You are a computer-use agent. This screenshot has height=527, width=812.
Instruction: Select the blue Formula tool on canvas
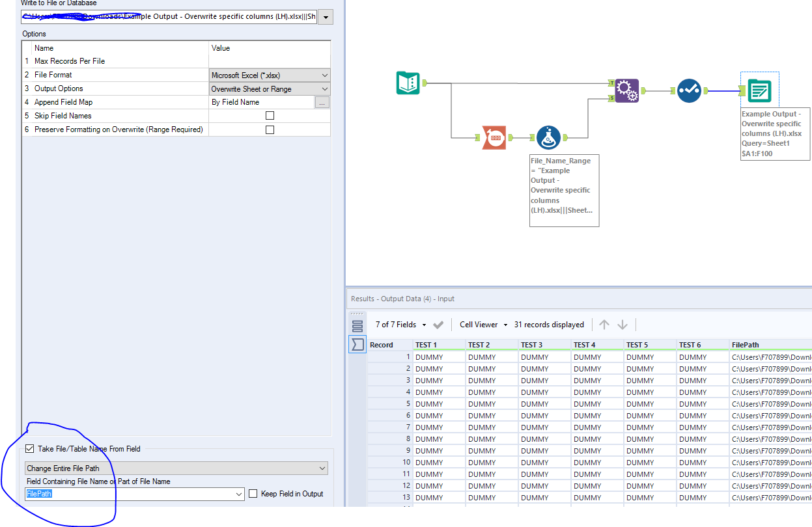click(548, 137)
